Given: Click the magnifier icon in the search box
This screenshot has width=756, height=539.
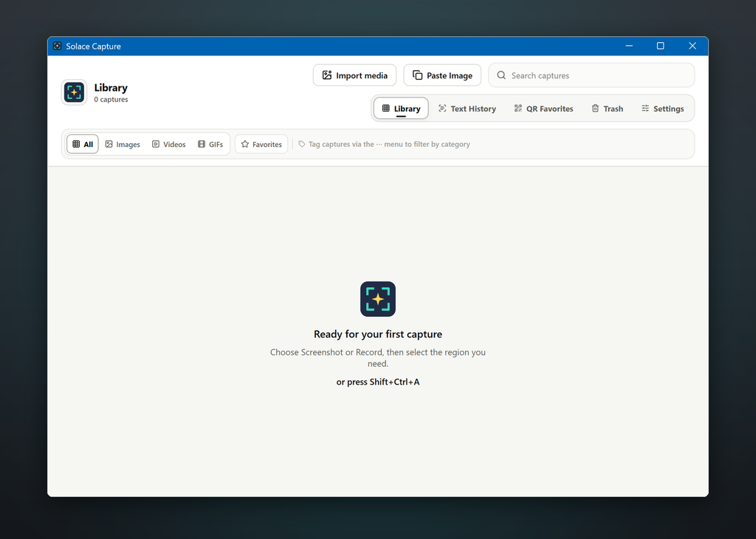Looking at the screenshot, I should click(x=501, y=75).
